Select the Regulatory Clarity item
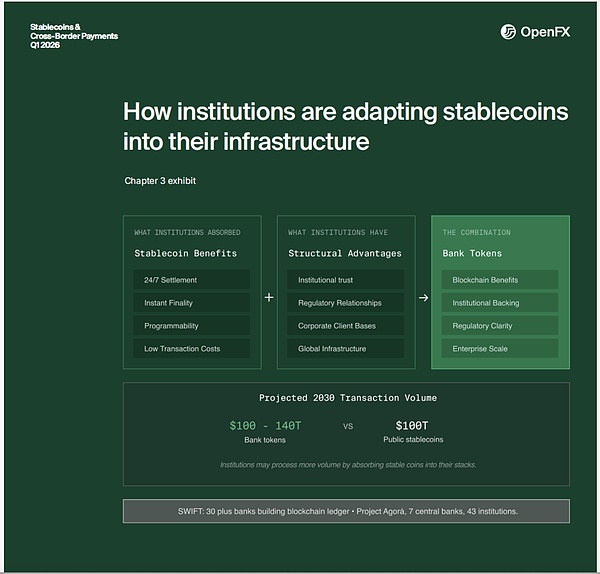The width and height of the screenshot is (600, 574). coord(499,326)
